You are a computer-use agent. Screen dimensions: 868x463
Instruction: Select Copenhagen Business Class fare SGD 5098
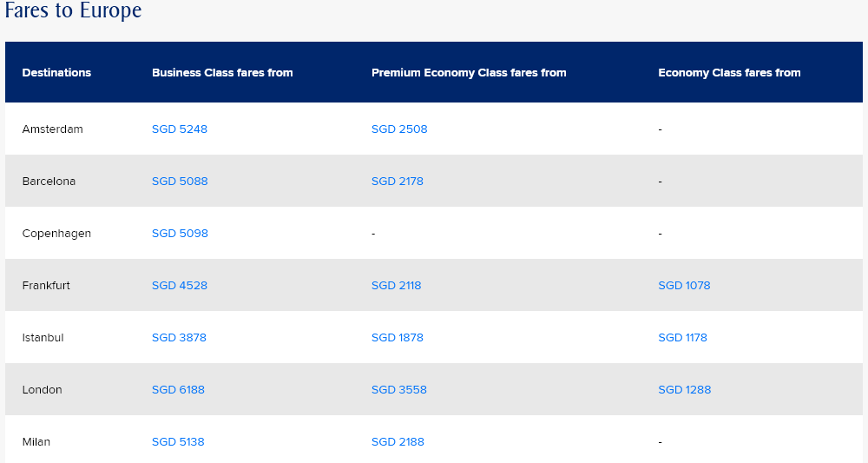(180, 234)
